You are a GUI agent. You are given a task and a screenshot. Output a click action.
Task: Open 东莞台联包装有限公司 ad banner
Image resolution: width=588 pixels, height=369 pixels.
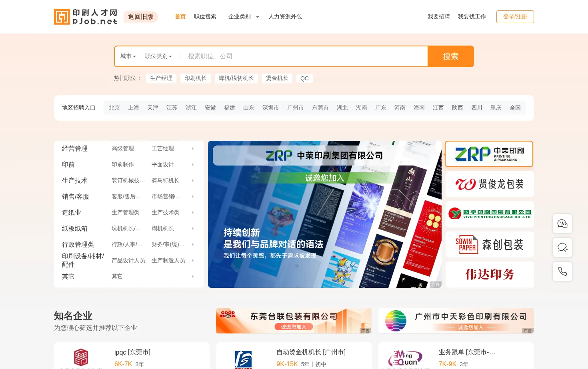click(x=294, y=321)
